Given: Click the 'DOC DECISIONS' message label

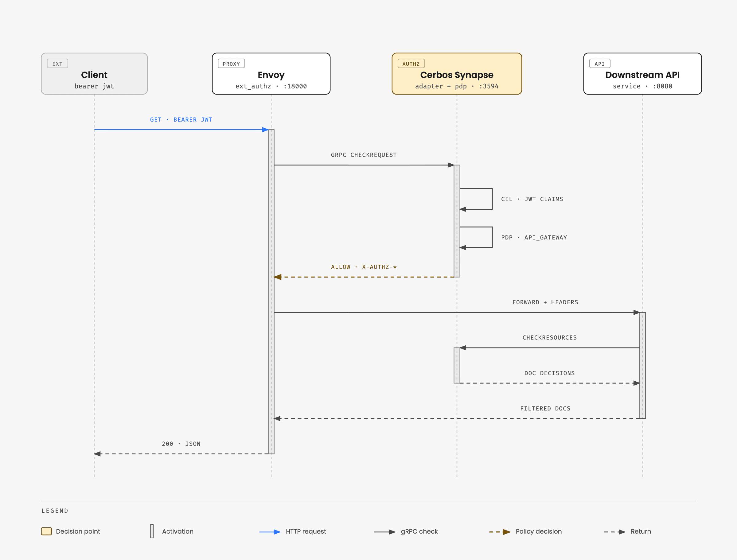Looking at the screenshot, I should pos(549,373).
